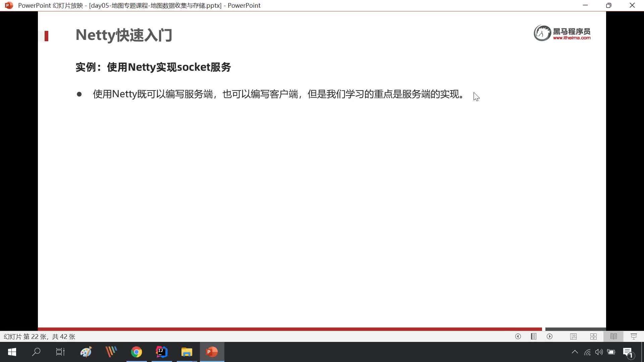
Task: Click the bullet text '使用Netty既可以编写服务端'
Action: click(x=153, y=94)
